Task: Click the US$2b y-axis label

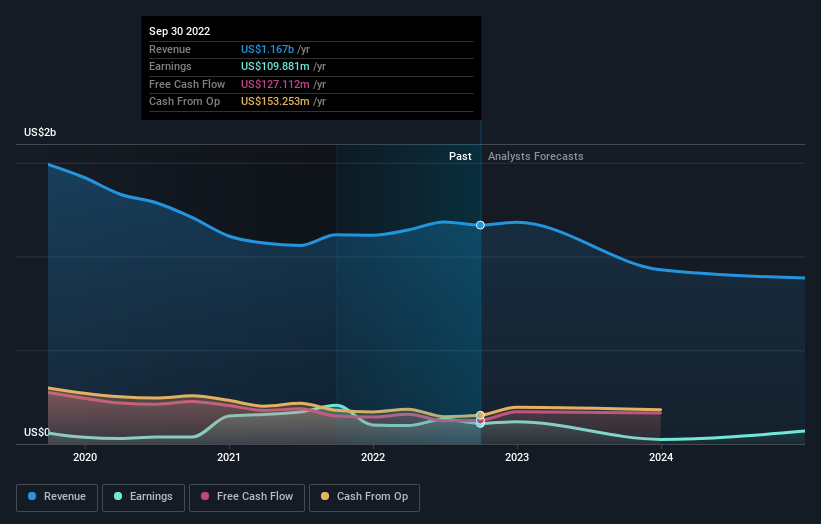Action: coord(40,132)
